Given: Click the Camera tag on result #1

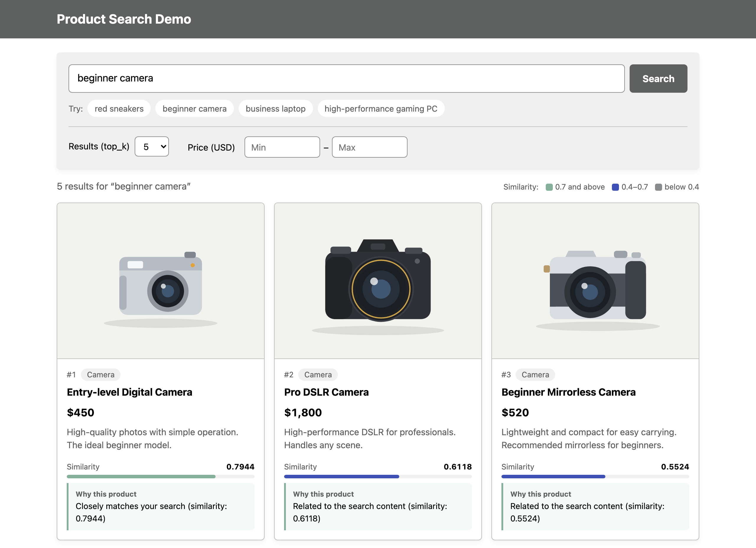Looking at the screenshot, I should click(x=101, y=375).
